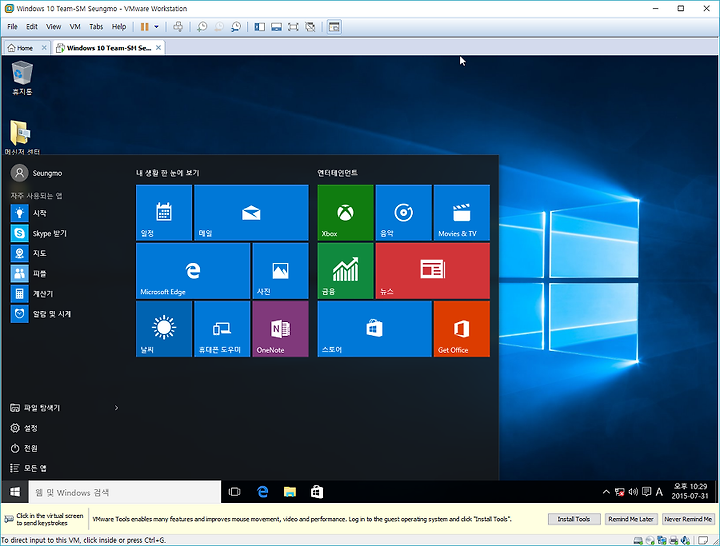
Task: Open the power options dropdown arrow beside Suspend
Action: tap(157, 27)
